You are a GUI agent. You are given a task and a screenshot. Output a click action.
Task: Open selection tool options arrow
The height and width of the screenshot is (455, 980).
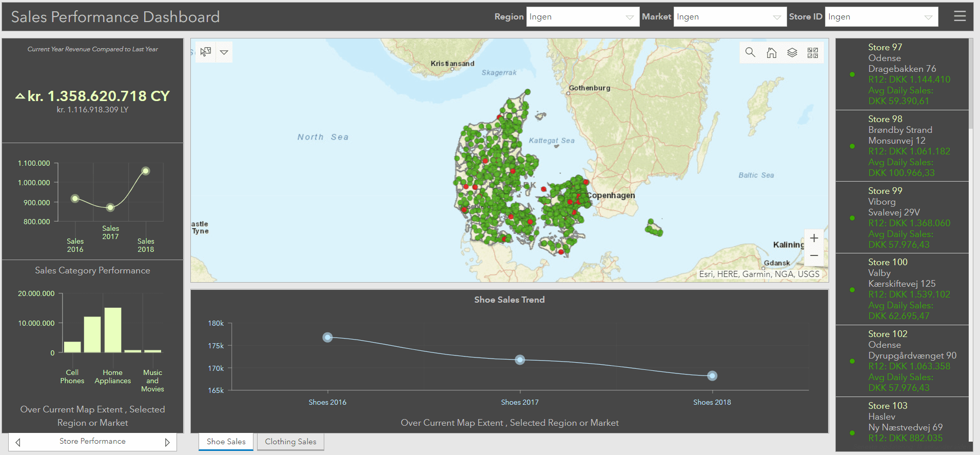tap(224, 52)
